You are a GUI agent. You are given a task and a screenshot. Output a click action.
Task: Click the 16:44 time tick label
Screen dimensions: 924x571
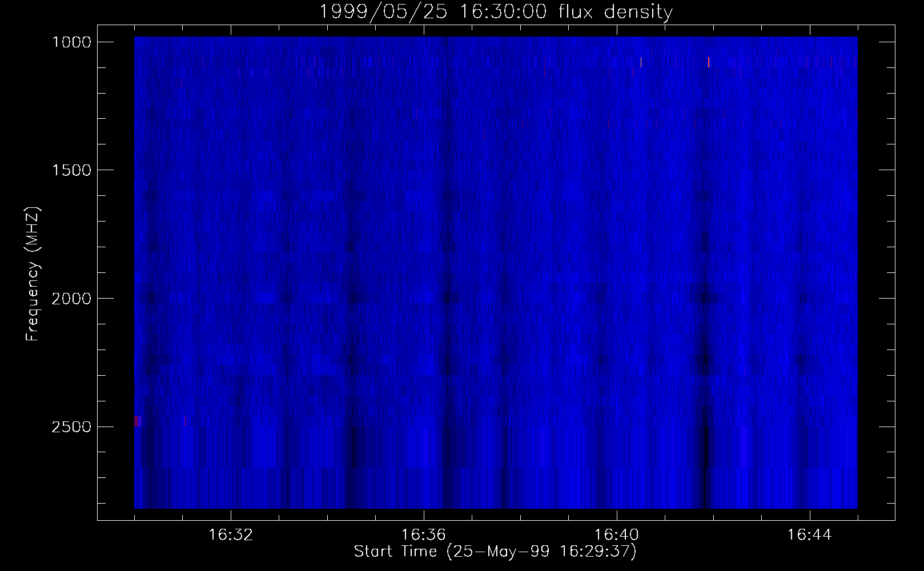coord(810,535)
